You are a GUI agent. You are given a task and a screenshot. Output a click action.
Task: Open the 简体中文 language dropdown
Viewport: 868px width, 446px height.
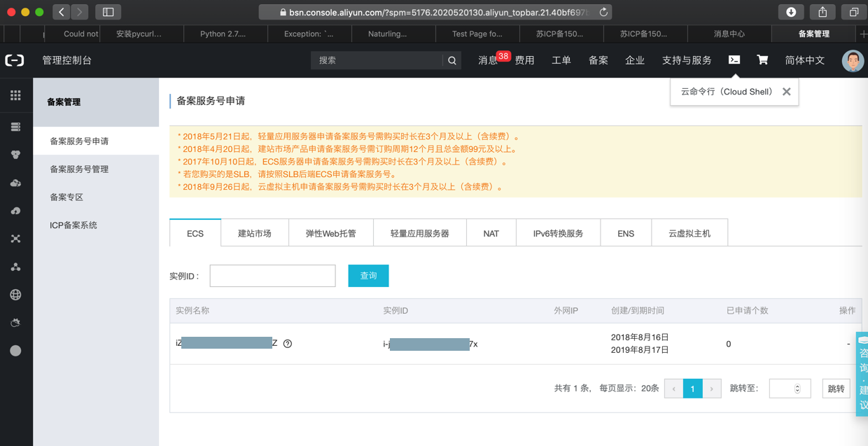pyautogui.click(x=805, y=60)
